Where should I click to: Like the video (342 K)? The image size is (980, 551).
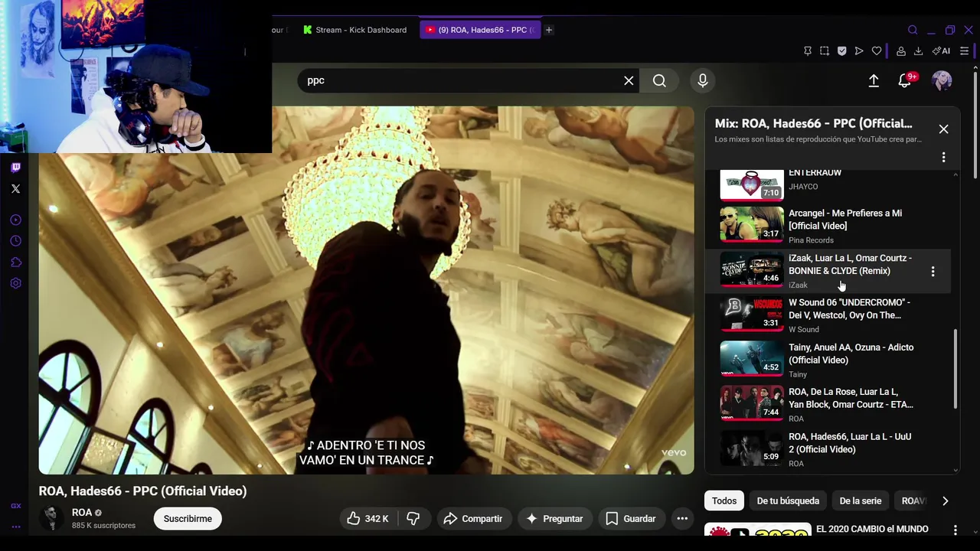pyautogui.click(x=367, y=519)
